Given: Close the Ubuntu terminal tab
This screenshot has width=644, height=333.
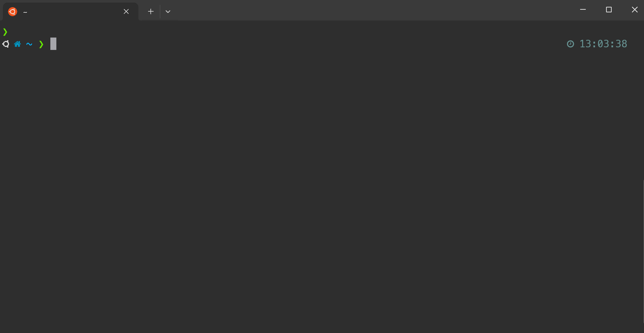Looking at the screenshot, I should 126,12.
